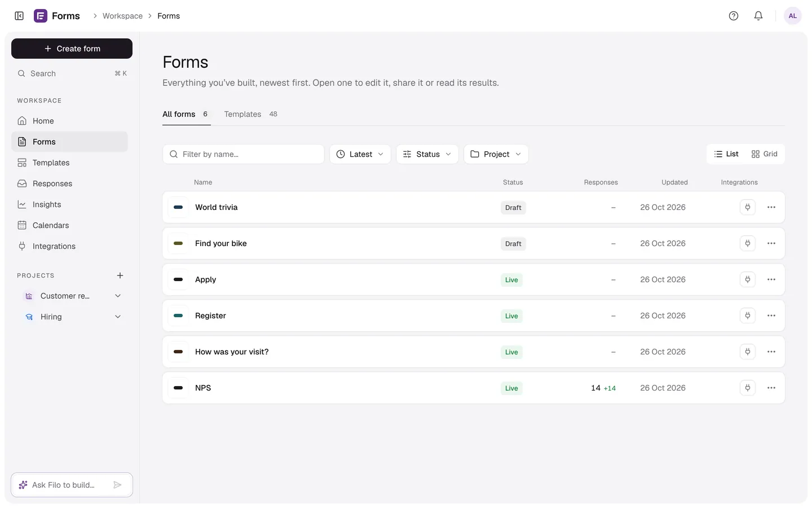Image resolution: width=812 pixels, height=508 pixels.
Task: Select the All forms tab
Action: (x=186, y=114)
